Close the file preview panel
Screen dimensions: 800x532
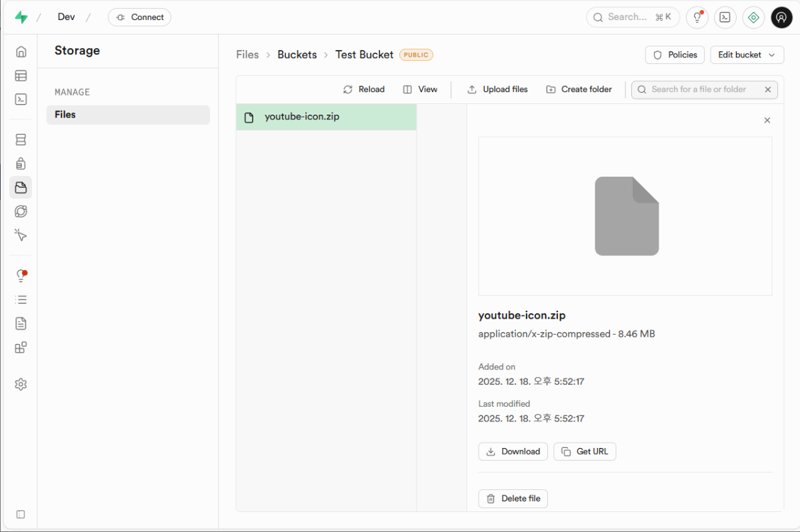tap(767, 121)
